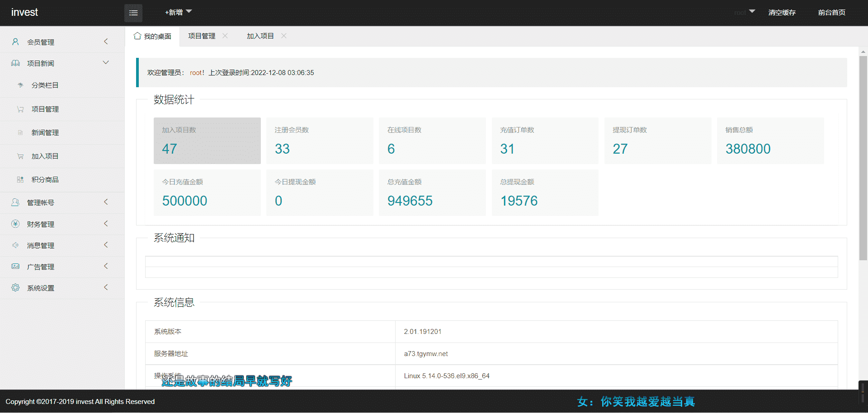Click the finance management yen icon
Viewport: 868px width, 413px height.
pyautogui.click(x=15, y=224)
